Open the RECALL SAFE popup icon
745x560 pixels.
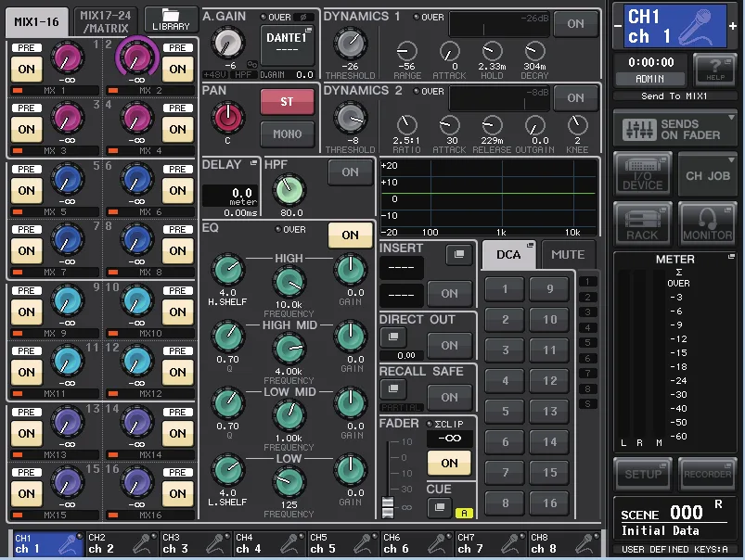[x=393, y=389]
